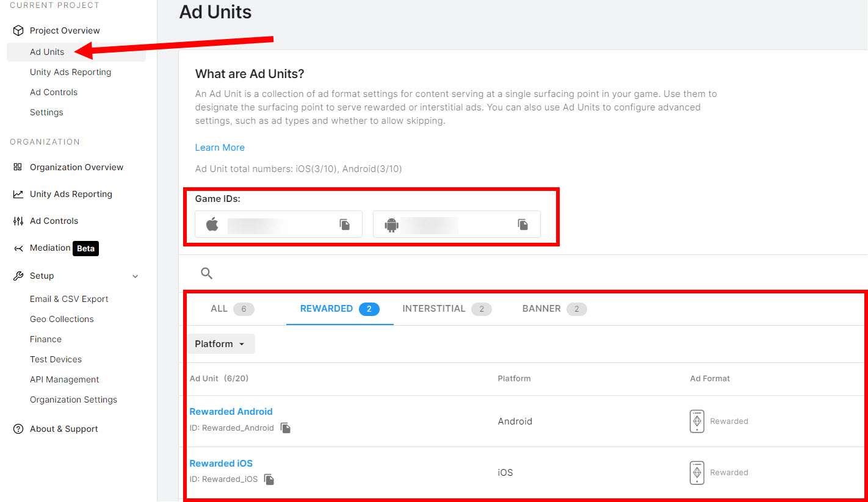Image resolution: width=868 pixels, height=502 pixels.
Task: Open the Platform filter dropdown
Action: pyautogui.click(x=221, y=344)
